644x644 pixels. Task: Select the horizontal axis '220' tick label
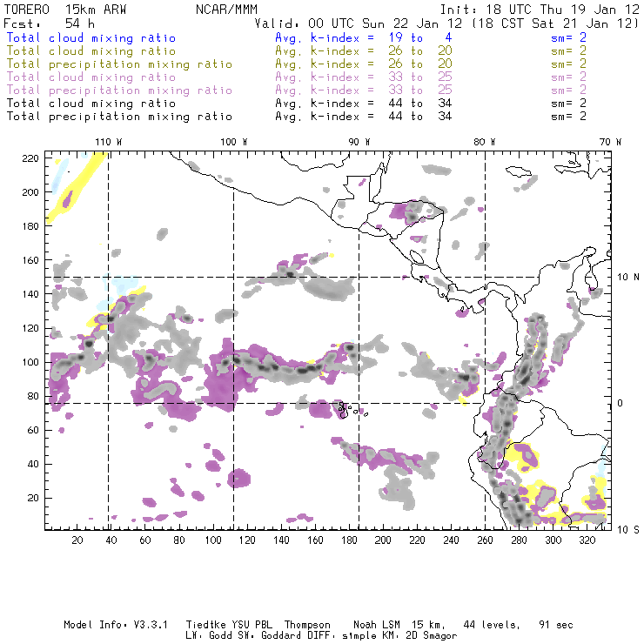pyautogui.click(x=417, y=540)
